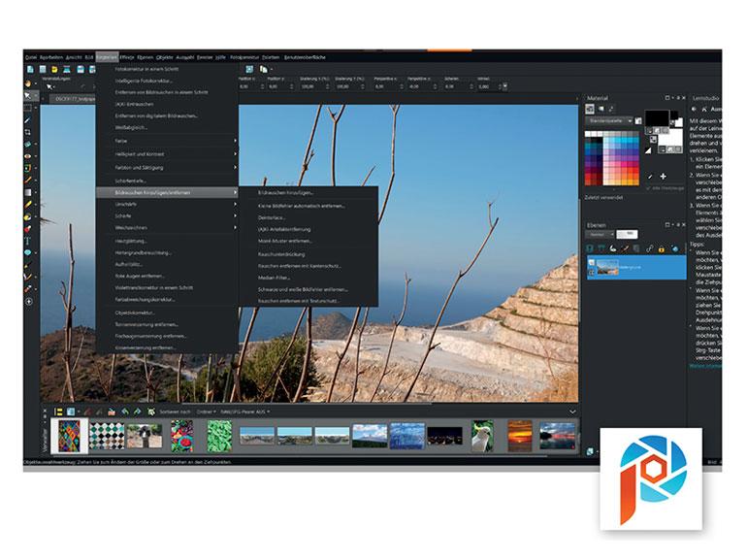The image size is (747, 560).
Task: Select the DSC image document tab
Action: [x=73, y=99]
